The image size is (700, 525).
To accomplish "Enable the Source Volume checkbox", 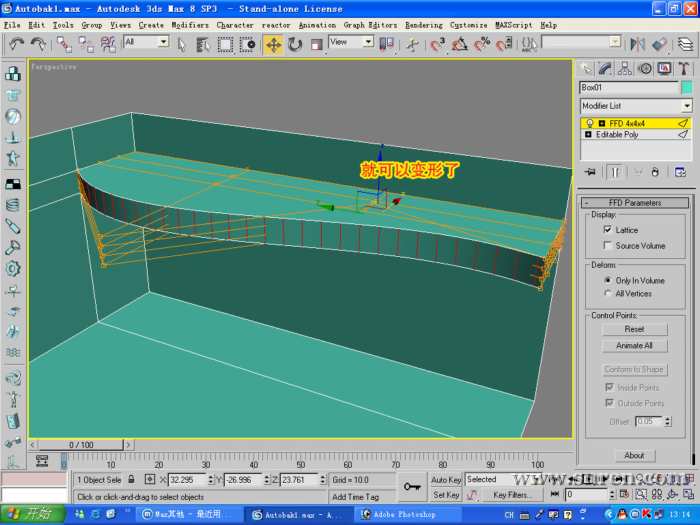I will tap(607, 245).
